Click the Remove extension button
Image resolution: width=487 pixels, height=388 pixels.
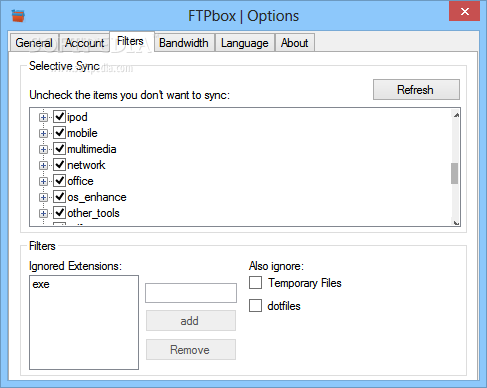pos(191,350)
